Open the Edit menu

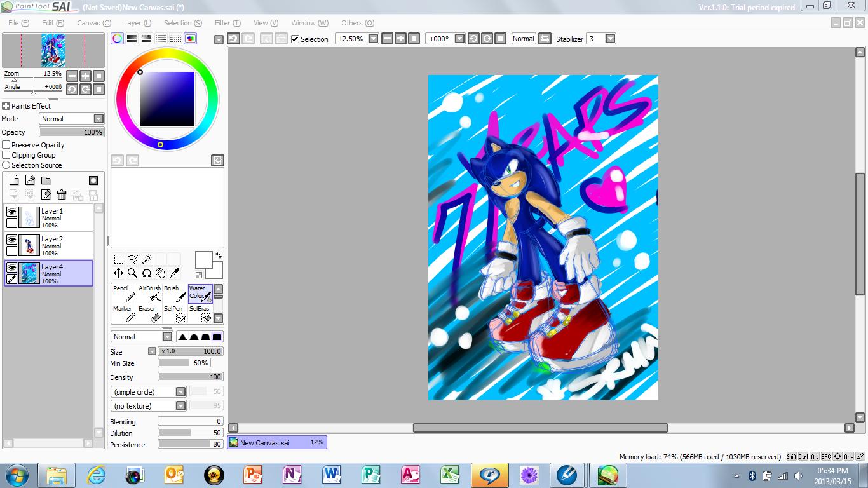pos(52,23)
